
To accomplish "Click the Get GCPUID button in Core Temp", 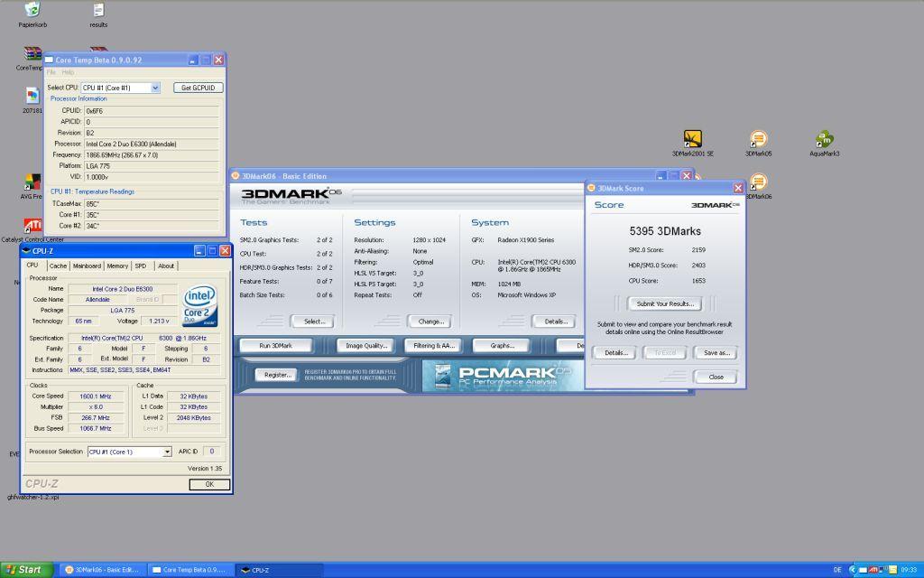I will tap(198, 88).
